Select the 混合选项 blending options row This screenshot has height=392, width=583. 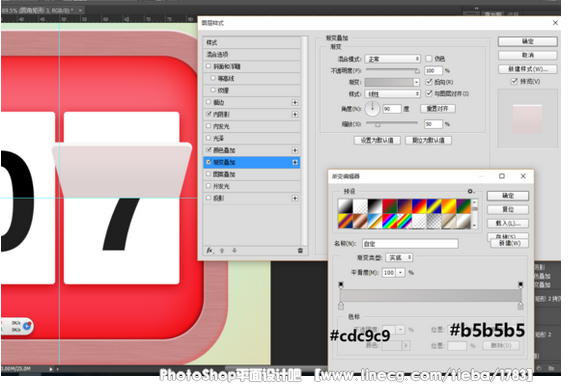point(252,55)
